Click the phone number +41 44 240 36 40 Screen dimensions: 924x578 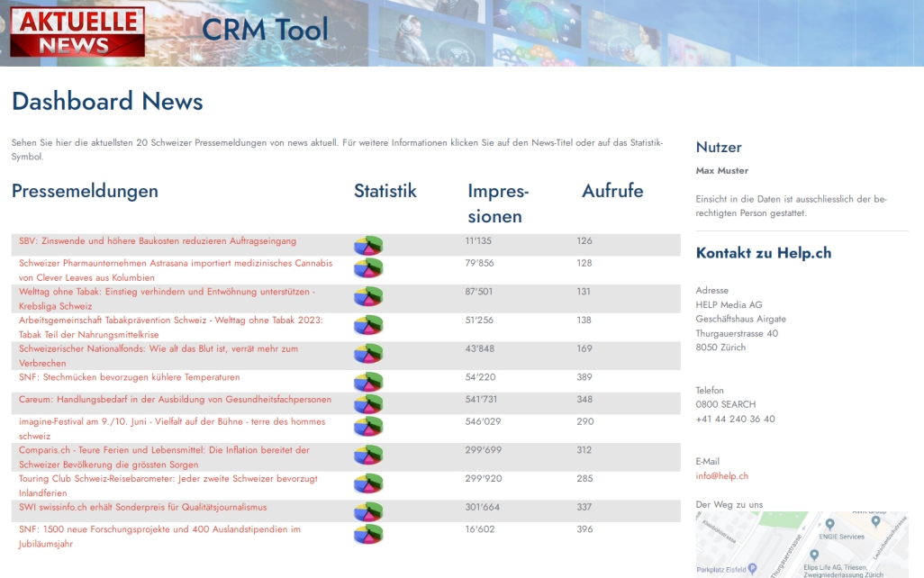pos(735,419)
